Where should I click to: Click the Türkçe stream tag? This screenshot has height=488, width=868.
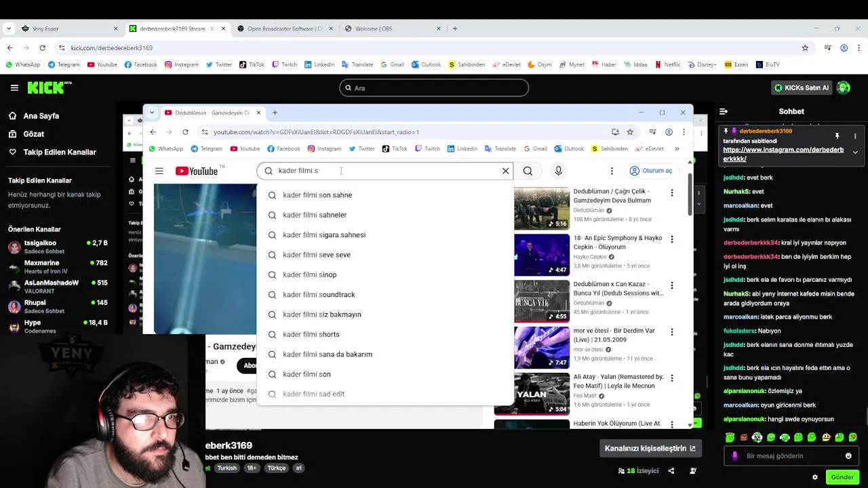(x=277, y=468)
